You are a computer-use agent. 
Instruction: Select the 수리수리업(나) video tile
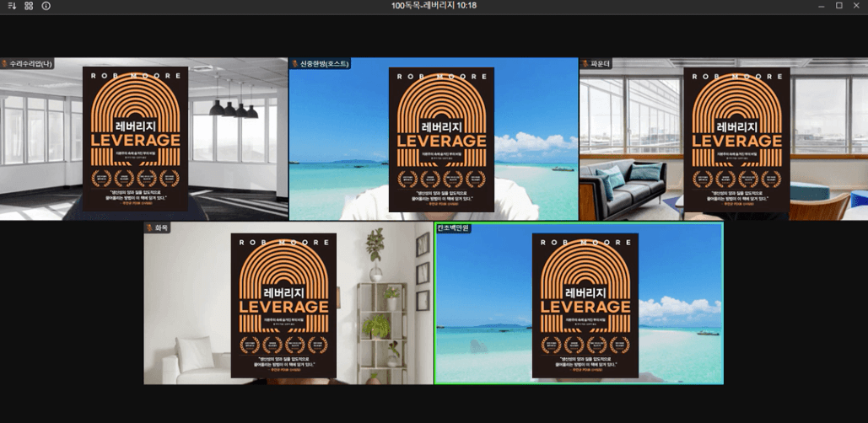(x=144, y=139)
